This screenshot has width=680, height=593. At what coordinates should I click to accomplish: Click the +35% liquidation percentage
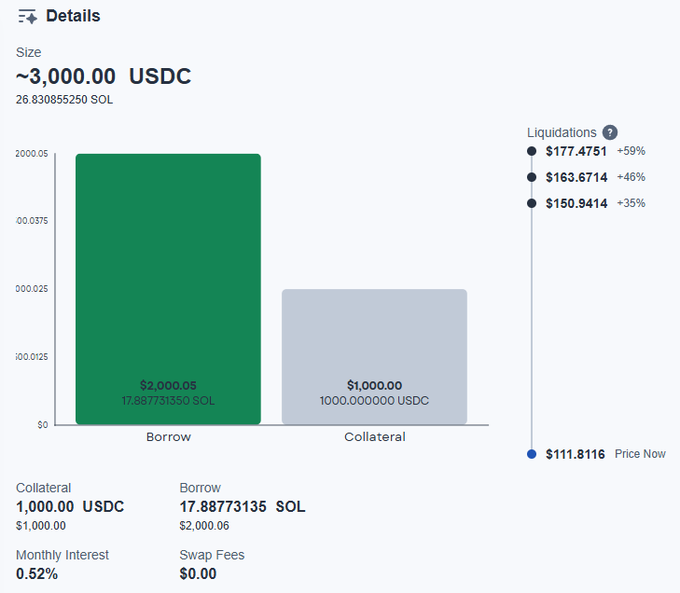(x=631, y=203)
